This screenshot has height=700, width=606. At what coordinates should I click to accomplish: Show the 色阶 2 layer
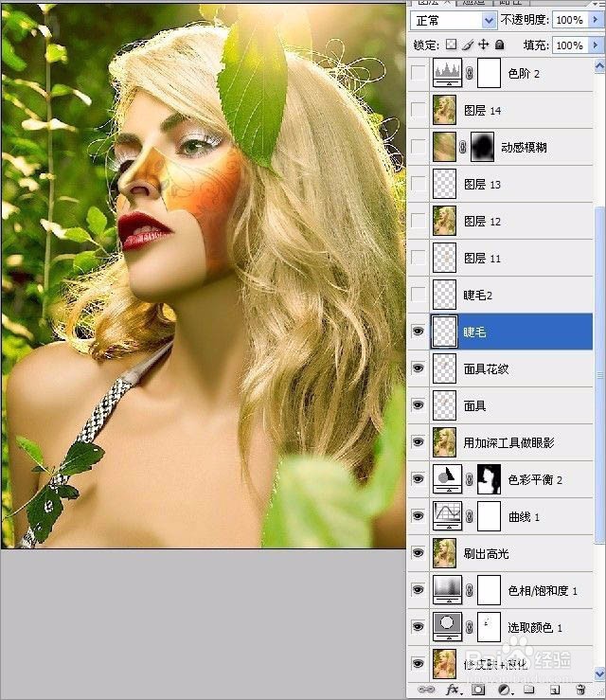(x=418, y=73)
